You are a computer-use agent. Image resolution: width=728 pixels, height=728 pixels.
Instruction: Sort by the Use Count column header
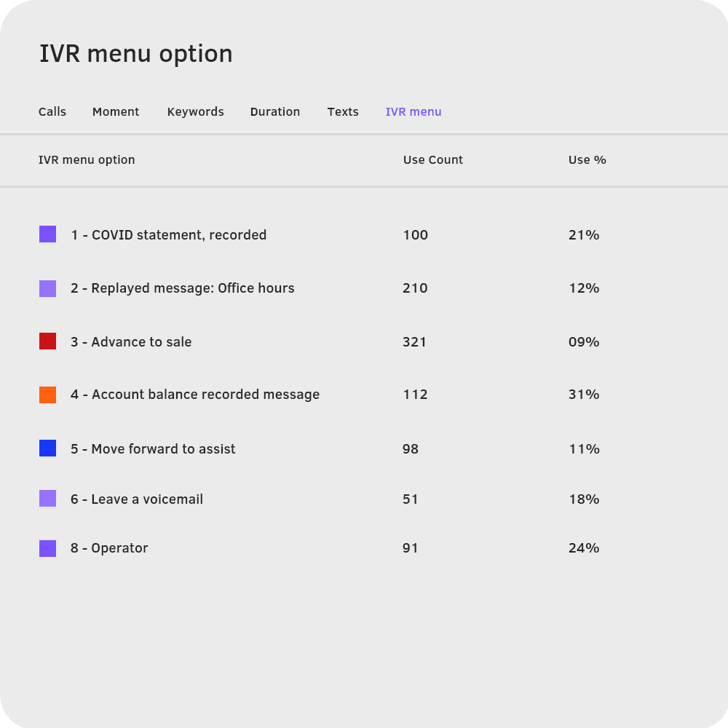point(433,159)
